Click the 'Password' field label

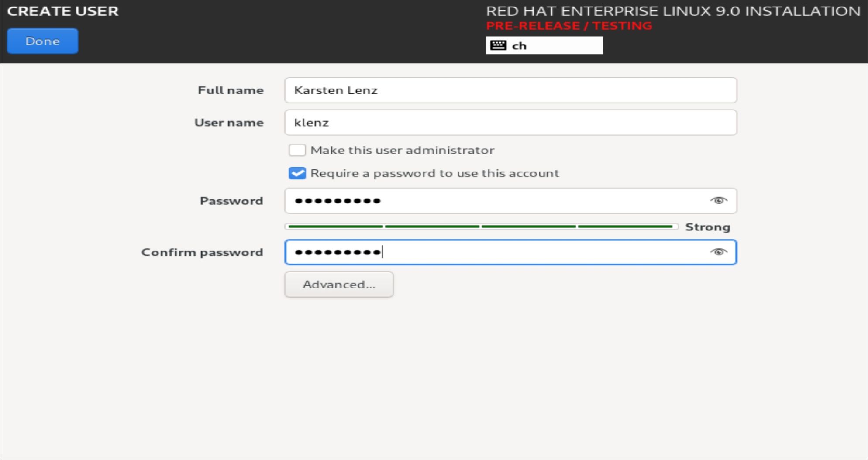(x=231, y=201)
